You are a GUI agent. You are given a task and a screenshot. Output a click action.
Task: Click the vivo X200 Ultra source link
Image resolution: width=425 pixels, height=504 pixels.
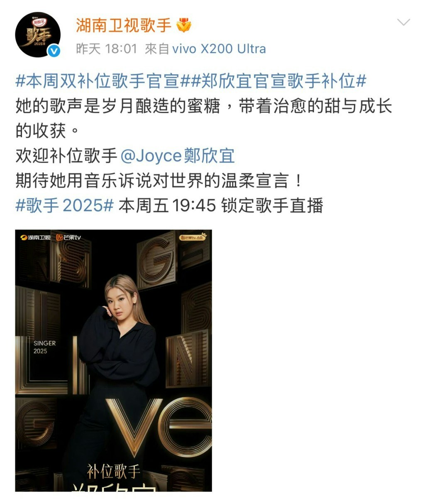coord(219,49)
